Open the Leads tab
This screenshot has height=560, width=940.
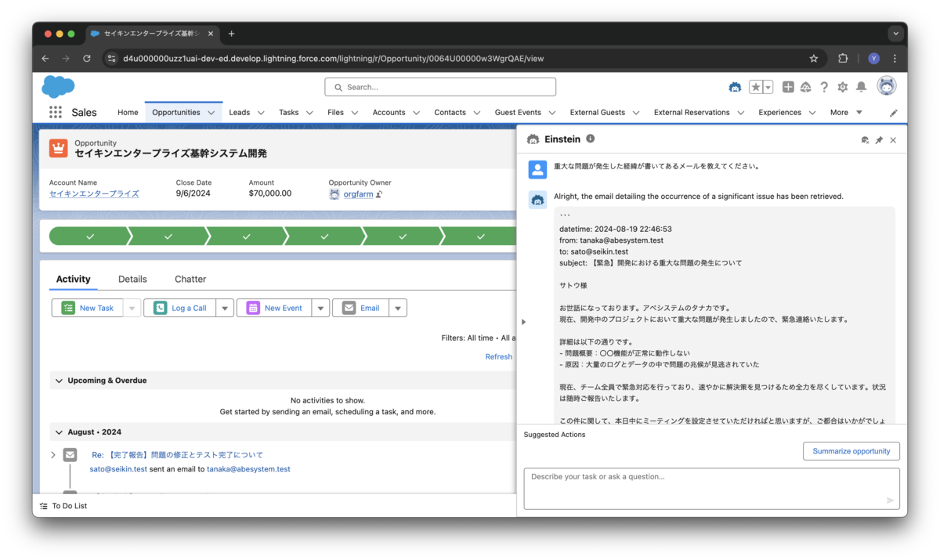[240, 112]
